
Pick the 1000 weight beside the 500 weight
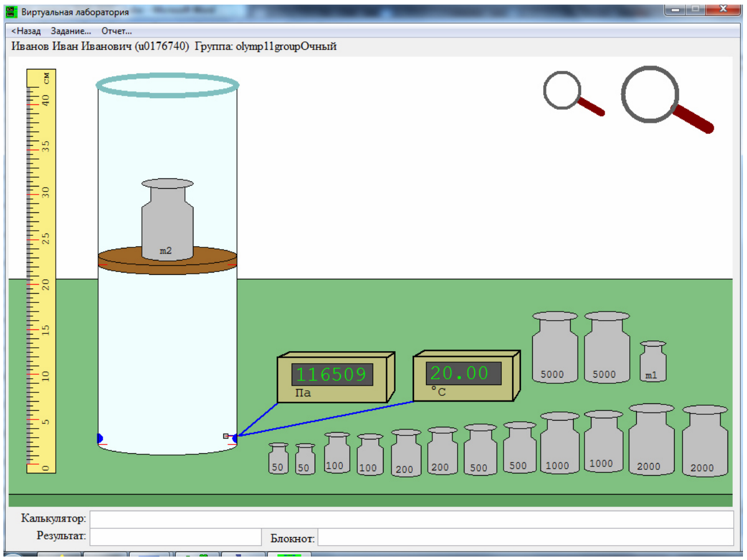point(560,443)
